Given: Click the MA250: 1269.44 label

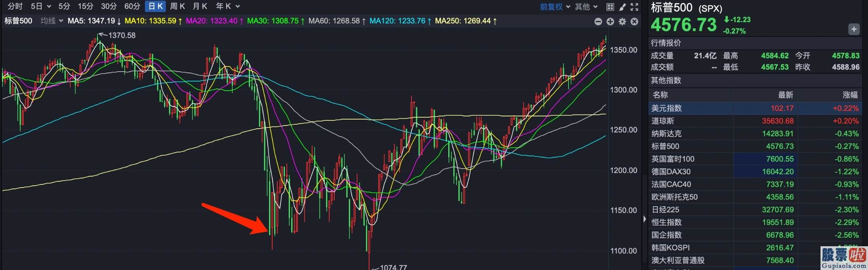Looking at the screenshot, I should tap(466, 21).
